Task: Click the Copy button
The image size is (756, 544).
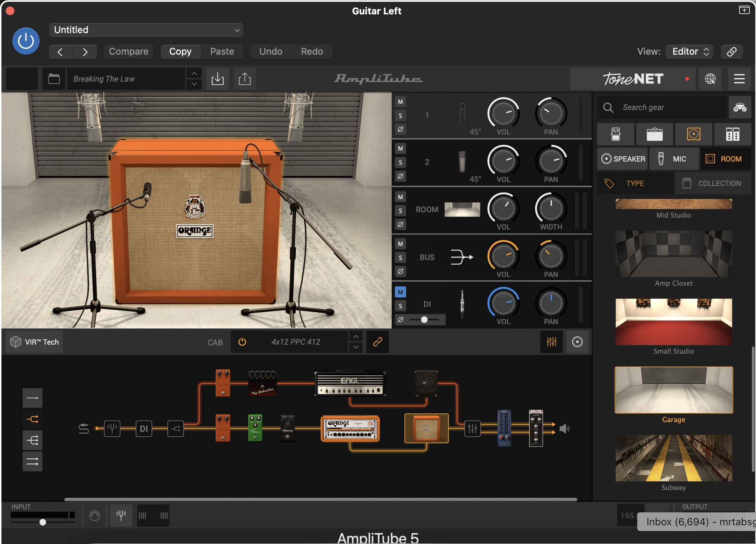Action: [x=180, y=51]
